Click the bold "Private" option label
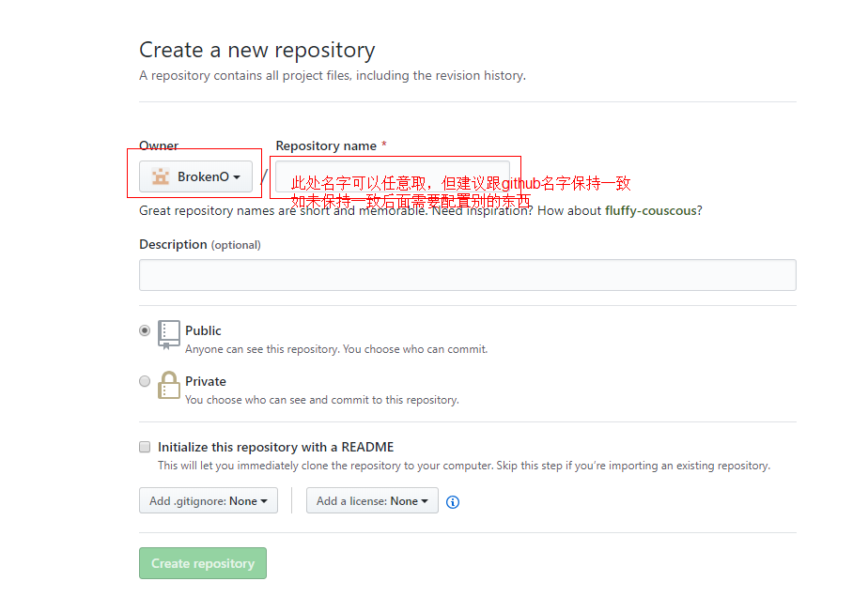Image resolution: width=868 pixels, height=612 pixels. pos(206,381)
